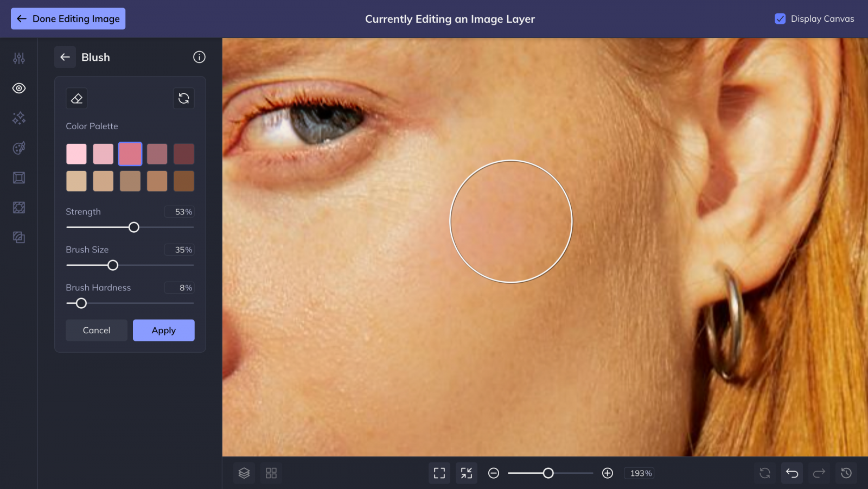This screenshot has width=868, height=489.
Task: Click fit-to-screen in the bottom toolbar
Action: coord(466,473)
